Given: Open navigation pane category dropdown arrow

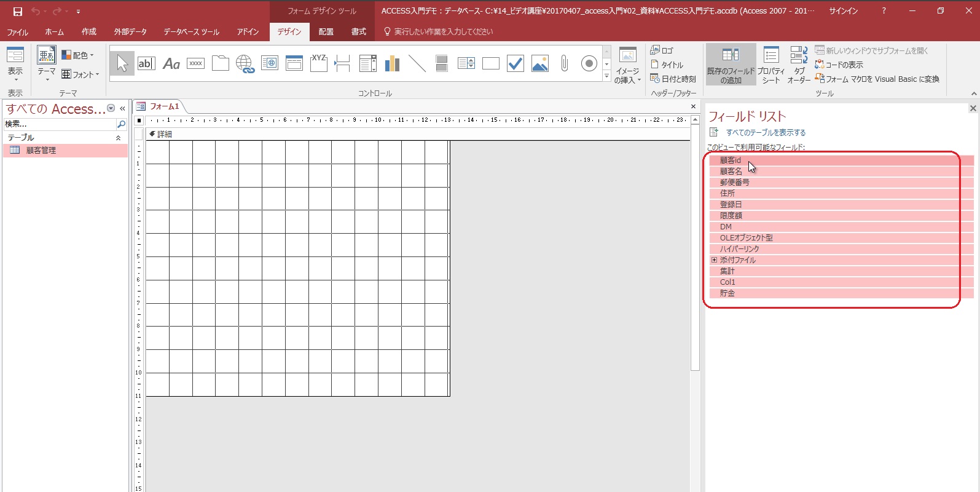Looking at the screenshot, I should [111, 108].
